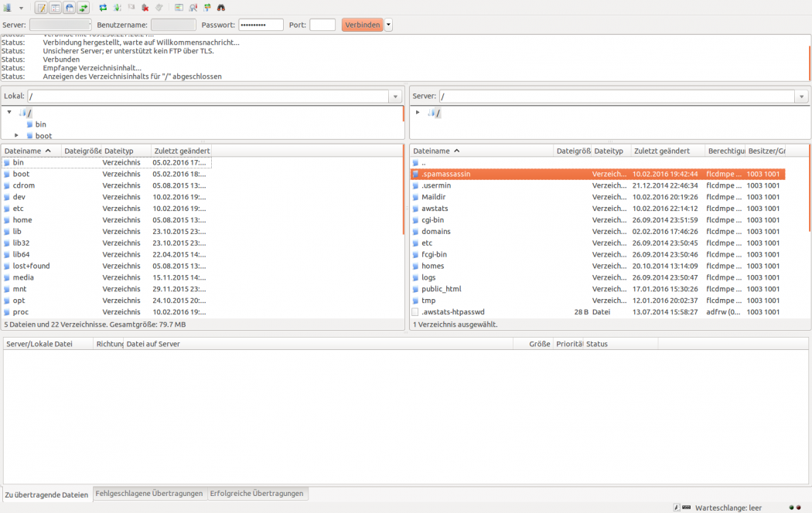Open the Lokal path dropdown
Viewport: 812px width, 513px height.
pos(395,97)
